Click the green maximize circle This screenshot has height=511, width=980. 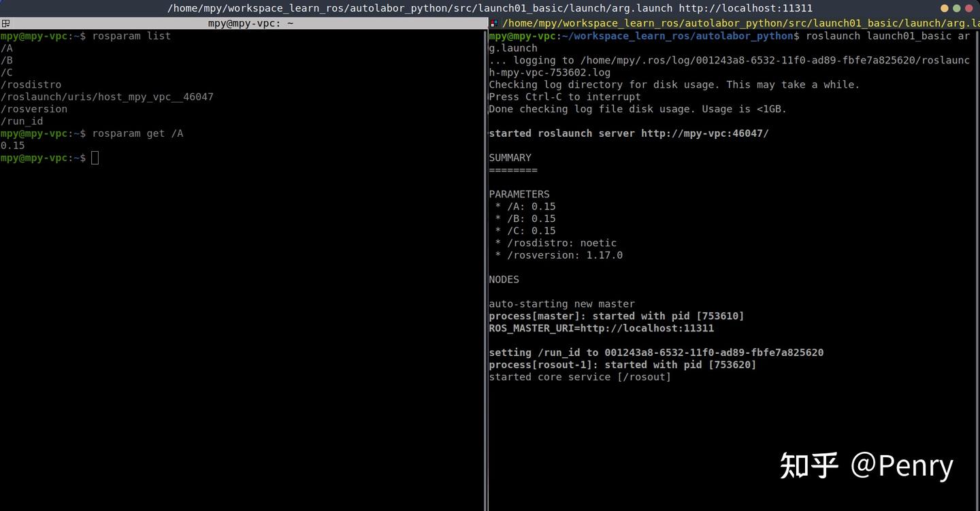pos(957,8)
